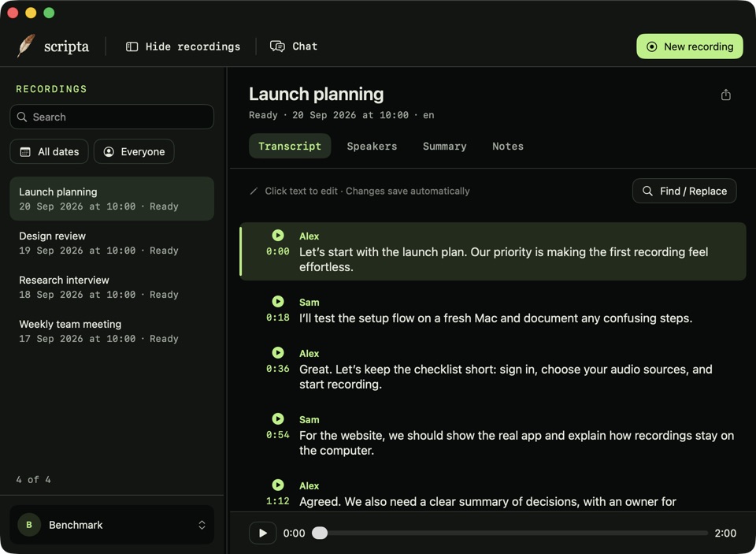Image resolution: width=756 pixels, height=554 pixels.
Task: Start a New recording
Action: click(690, 46)
